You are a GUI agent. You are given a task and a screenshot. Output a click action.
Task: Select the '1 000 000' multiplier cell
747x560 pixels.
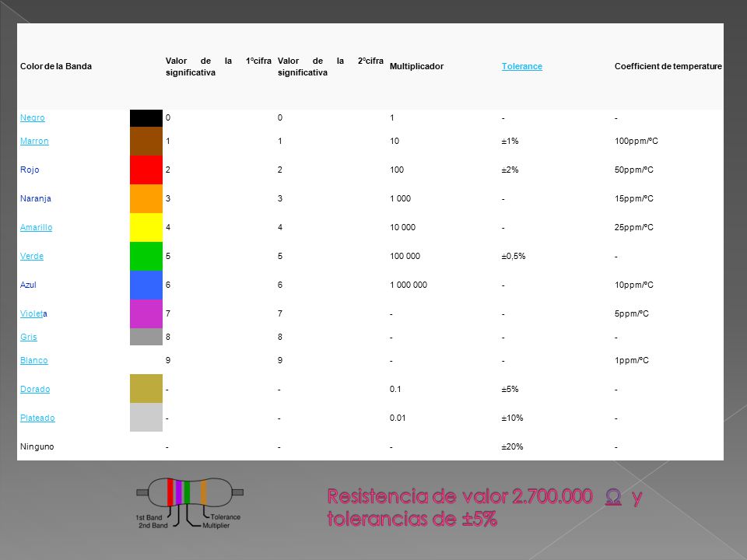(x=409, y=285)
